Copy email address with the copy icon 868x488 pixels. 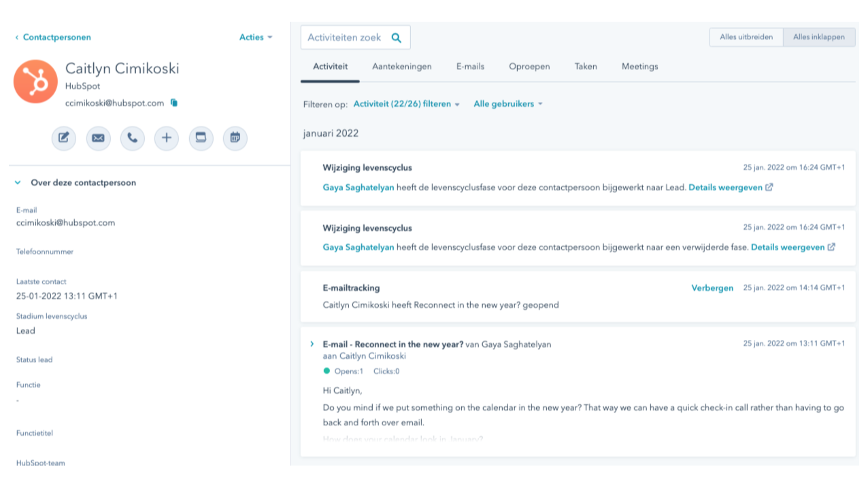pos(174,103)
